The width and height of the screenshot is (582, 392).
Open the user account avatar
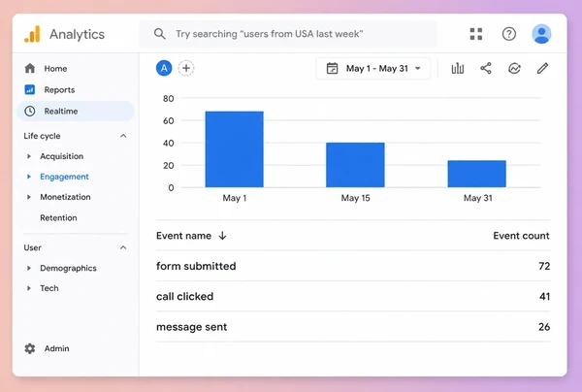541,34
